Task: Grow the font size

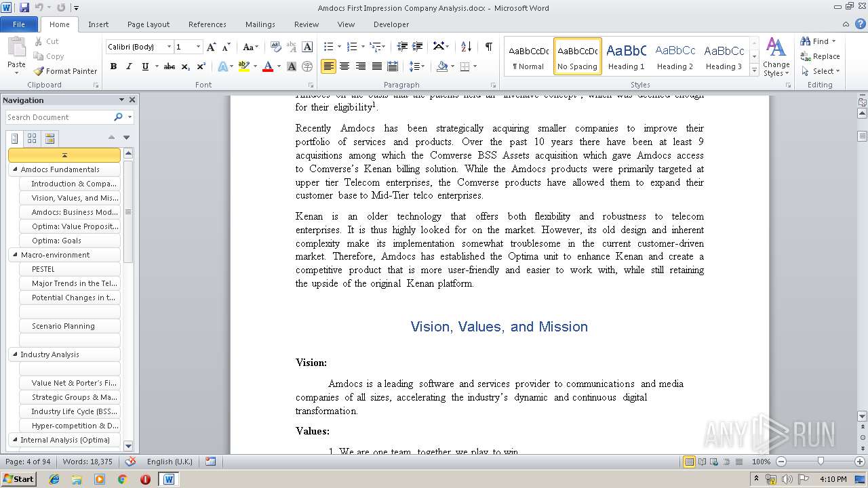Action: click(x=212, y=47)
